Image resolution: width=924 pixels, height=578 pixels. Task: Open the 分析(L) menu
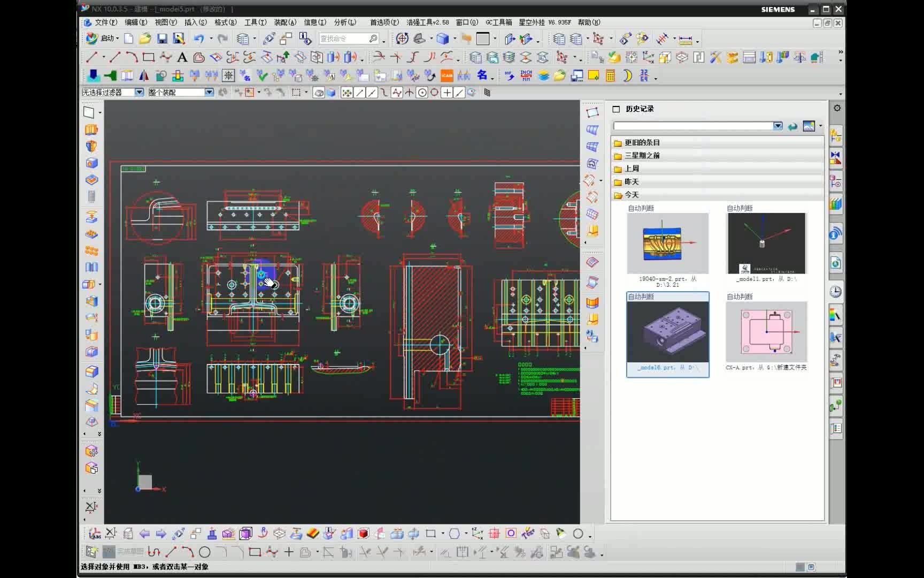[345, 22]
